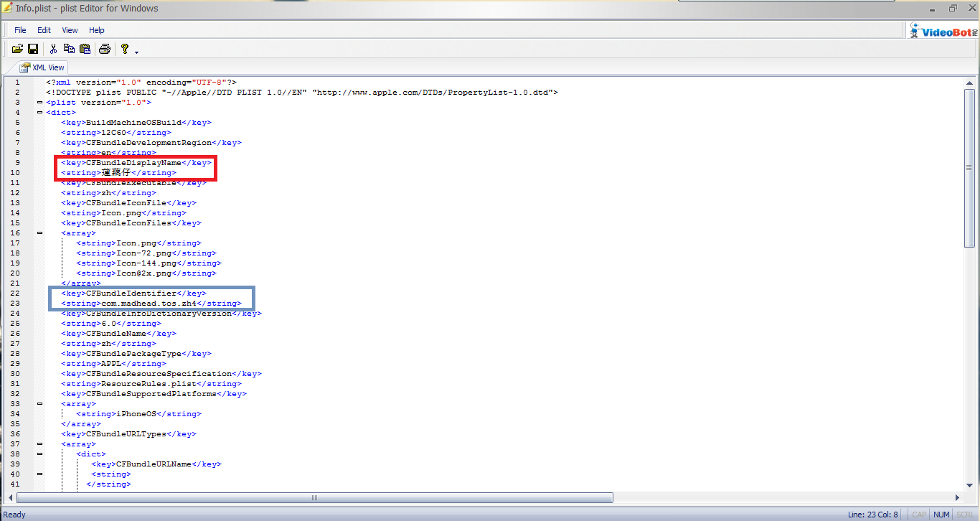The height and width of the screenshot is (521, 980).
Task: Click the BuildMachineOSBuild key line
Action: point(136,123)
